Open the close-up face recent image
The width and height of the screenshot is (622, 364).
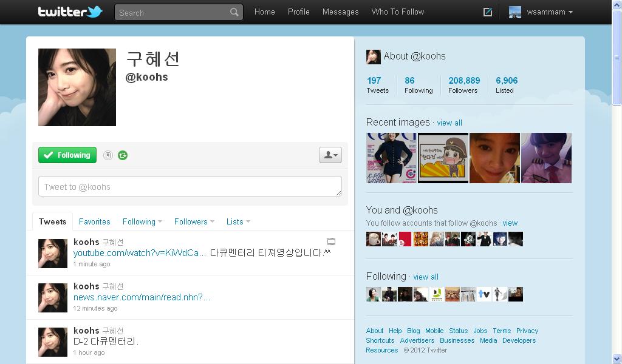494,158
